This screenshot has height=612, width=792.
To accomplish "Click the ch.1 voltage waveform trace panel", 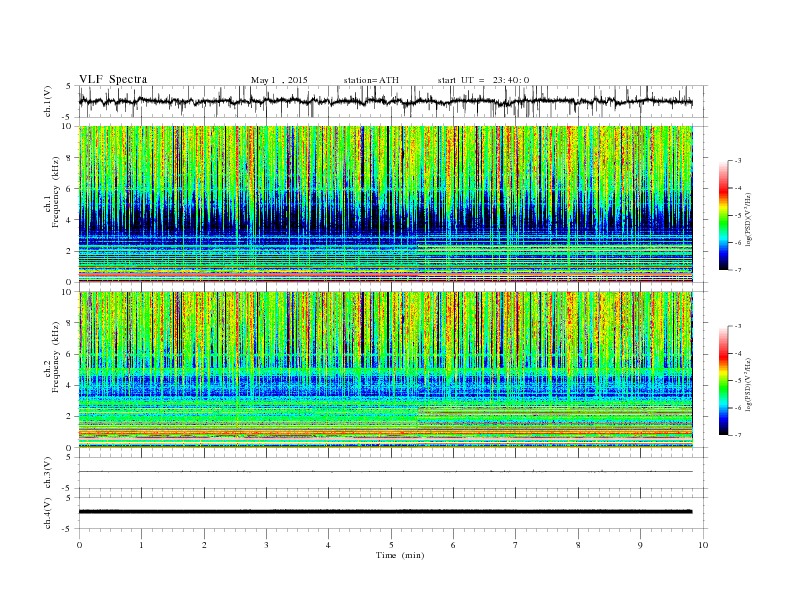I will pyautogui.click(x=392, y=101).
